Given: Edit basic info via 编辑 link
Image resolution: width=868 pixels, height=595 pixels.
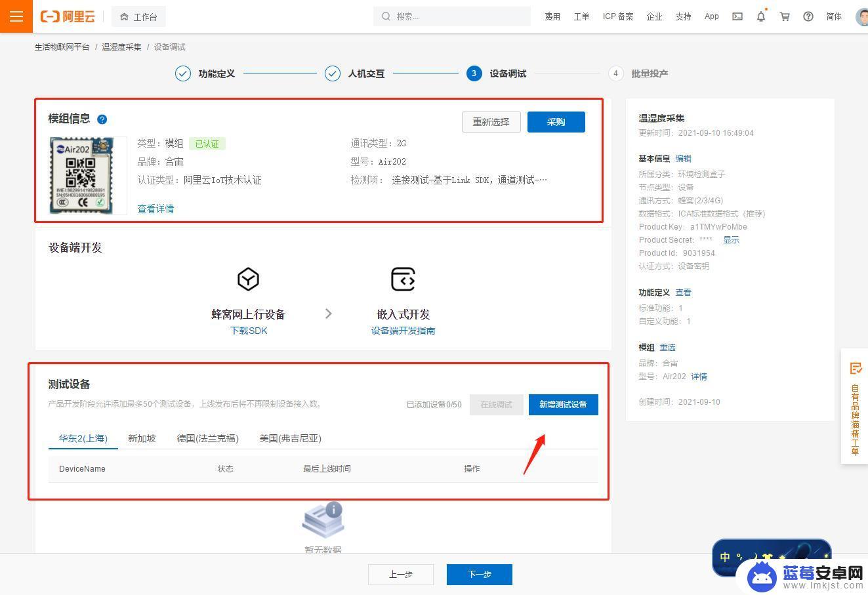Looking at the screenshot, I should (683, 159).
